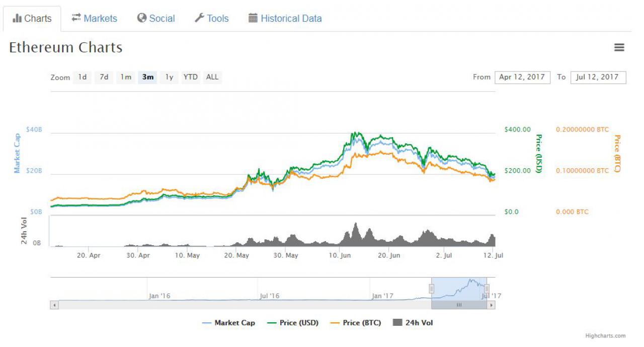Click the 30. Apr axis date

tap(138, 255)
